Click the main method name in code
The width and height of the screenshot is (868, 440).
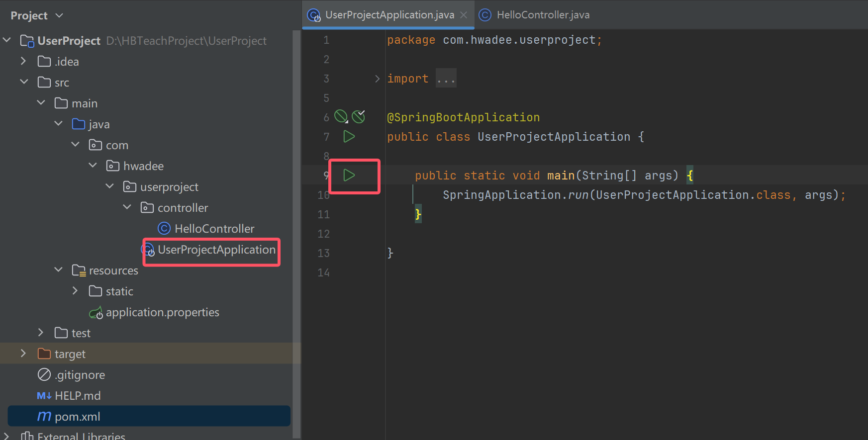coord(561,176)
